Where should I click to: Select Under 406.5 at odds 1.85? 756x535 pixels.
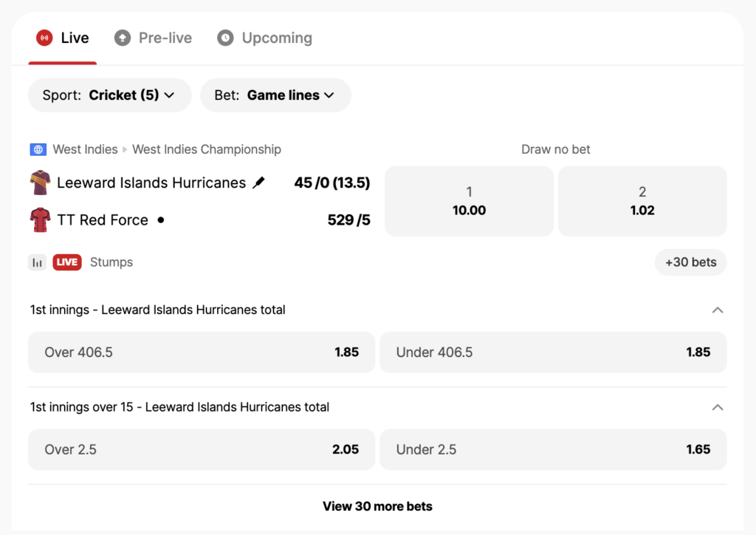(x=552, y=352)
